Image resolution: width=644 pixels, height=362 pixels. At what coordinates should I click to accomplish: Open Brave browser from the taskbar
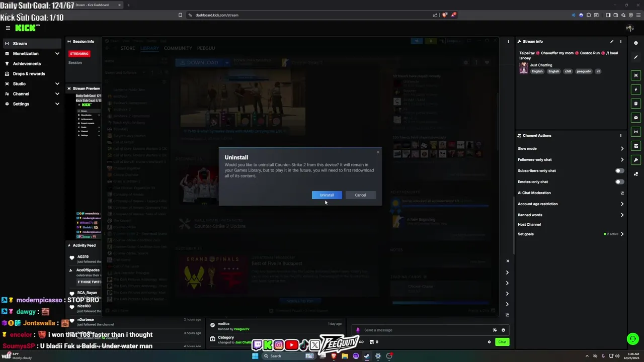coord(334,356)
